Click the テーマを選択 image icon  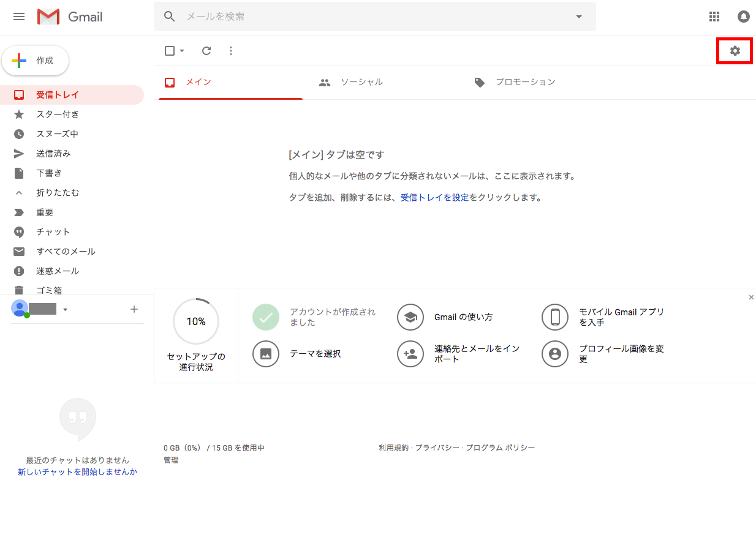(266, 353)
